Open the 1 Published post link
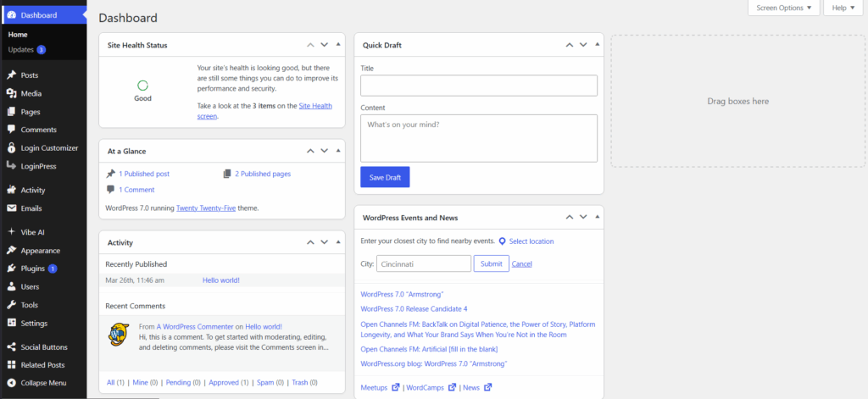The height and width of the screenshot is (399, 868). tap(144, 174)
